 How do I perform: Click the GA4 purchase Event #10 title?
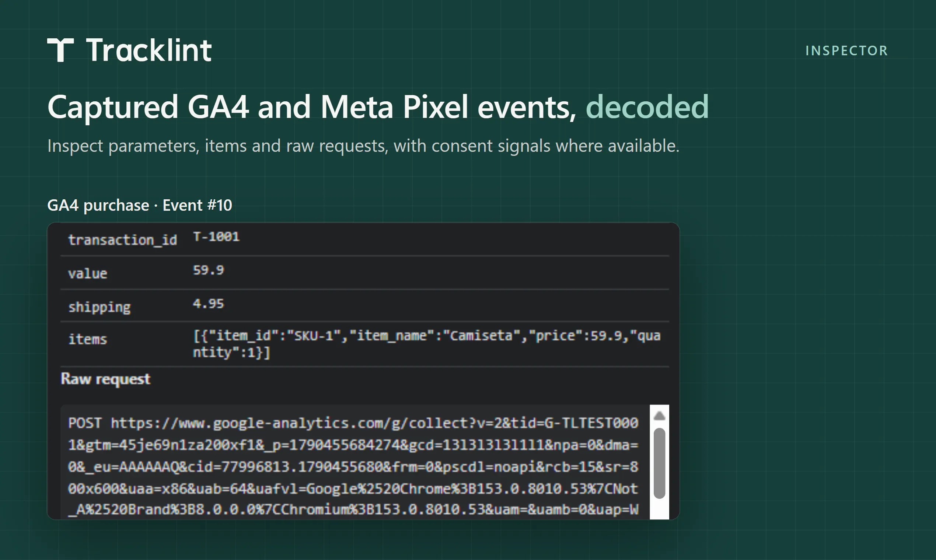(x=140, y=205)
